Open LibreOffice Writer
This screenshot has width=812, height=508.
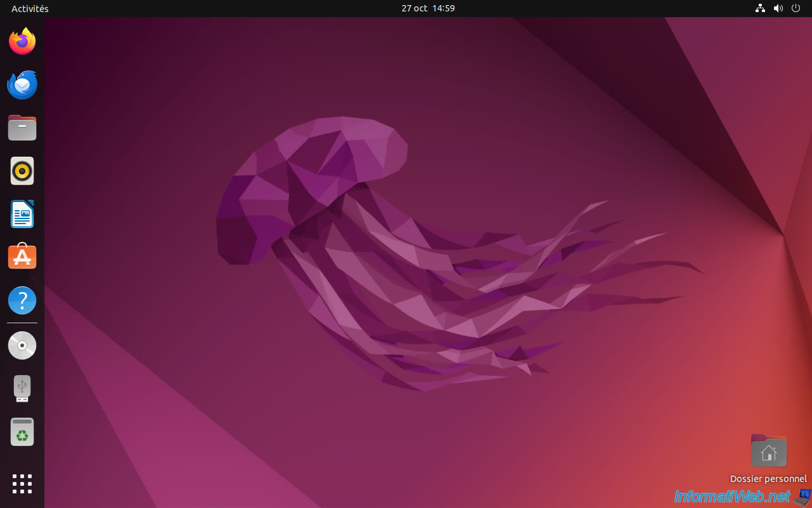pos(22,214)
